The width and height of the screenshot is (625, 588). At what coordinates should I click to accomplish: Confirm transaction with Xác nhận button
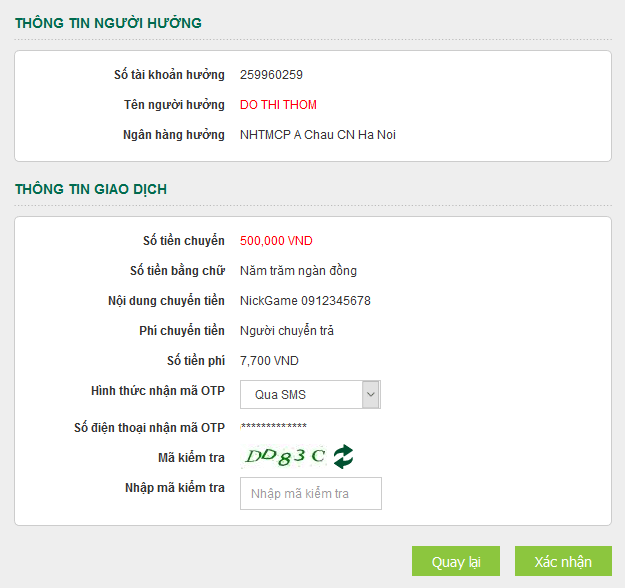[563, 562]
